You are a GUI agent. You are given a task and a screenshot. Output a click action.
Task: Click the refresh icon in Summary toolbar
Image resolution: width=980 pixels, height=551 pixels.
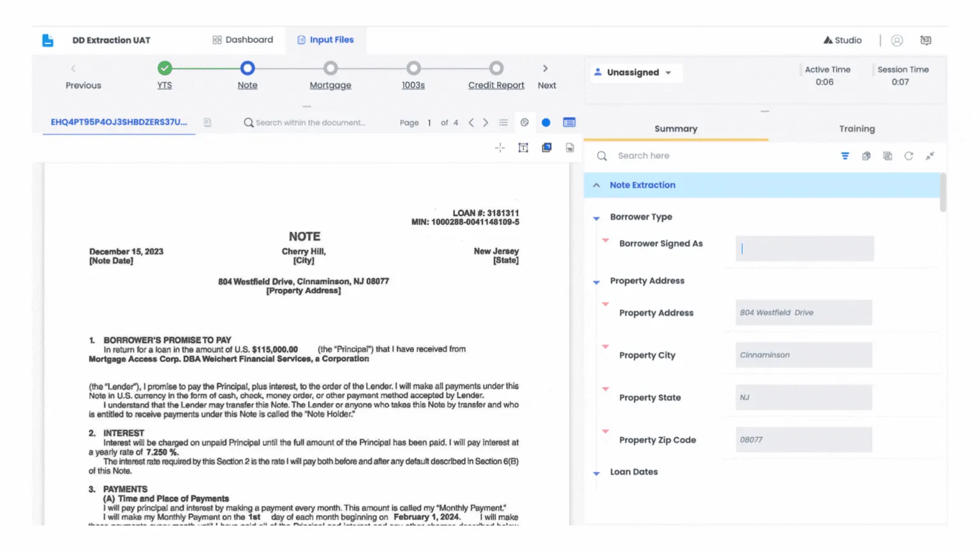coord(909,156)
